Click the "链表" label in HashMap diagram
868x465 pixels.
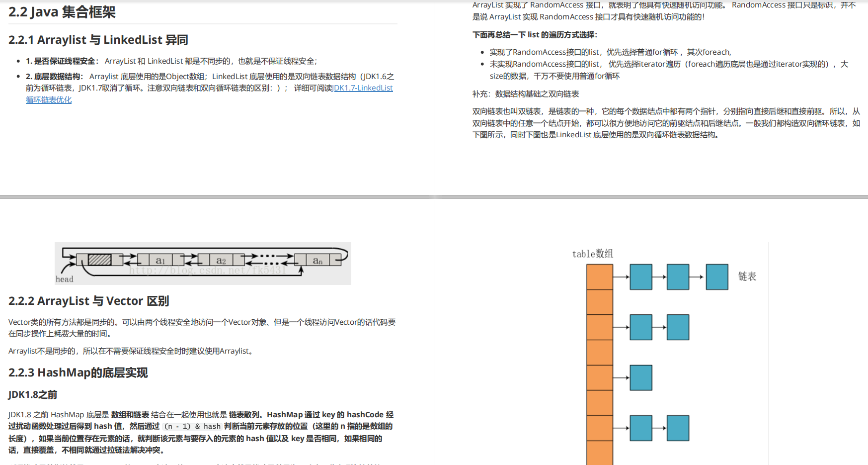(x=747, y=277)
